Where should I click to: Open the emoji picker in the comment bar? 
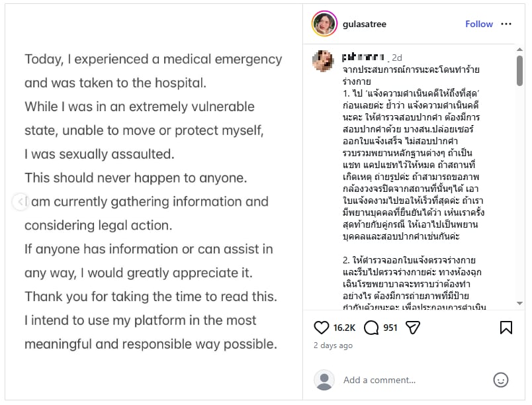click(502, 380)
